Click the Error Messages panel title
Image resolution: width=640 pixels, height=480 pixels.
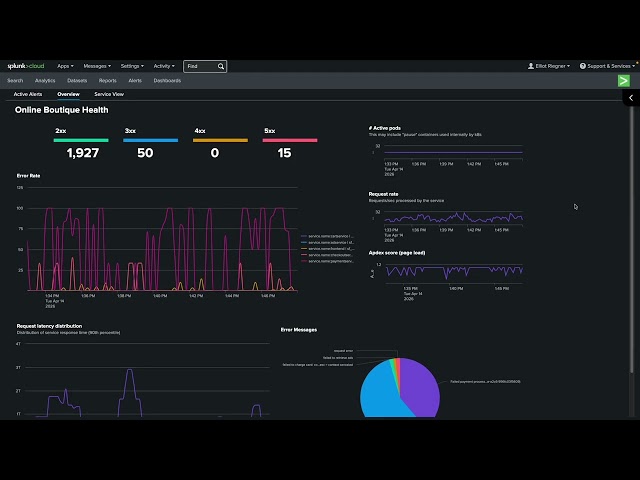[x=299, y=330]
